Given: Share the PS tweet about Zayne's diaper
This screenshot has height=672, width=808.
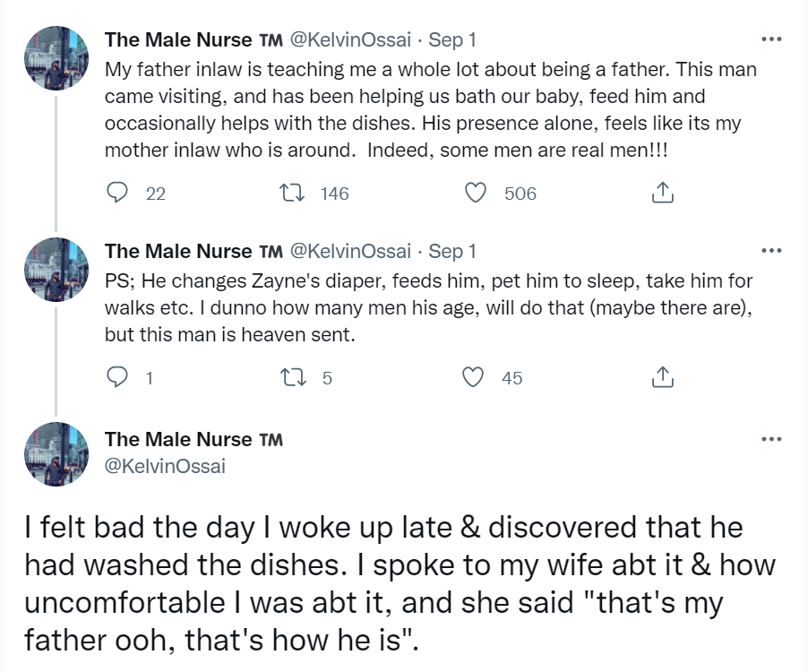Looking at the screenshot, I should [x=660, y=378].
